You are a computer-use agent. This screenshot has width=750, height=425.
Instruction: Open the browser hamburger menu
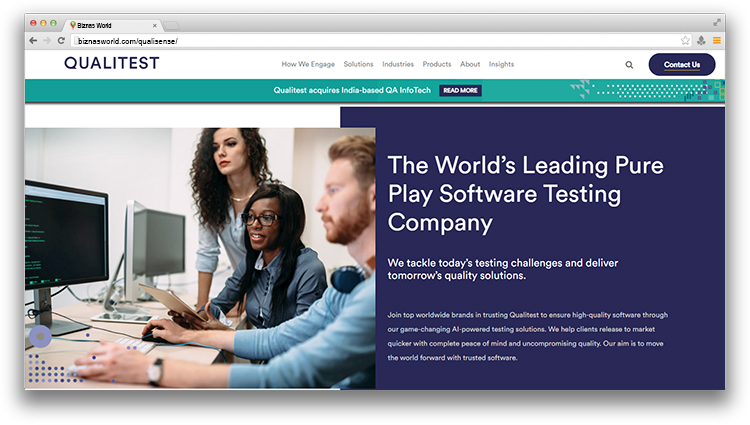(x=716, y=40)
